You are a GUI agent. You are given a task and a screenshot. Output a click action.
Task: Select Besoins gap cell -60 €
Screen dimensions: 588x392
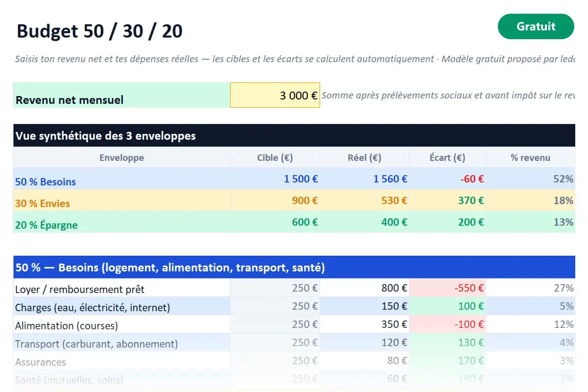[x=447, y=179]
